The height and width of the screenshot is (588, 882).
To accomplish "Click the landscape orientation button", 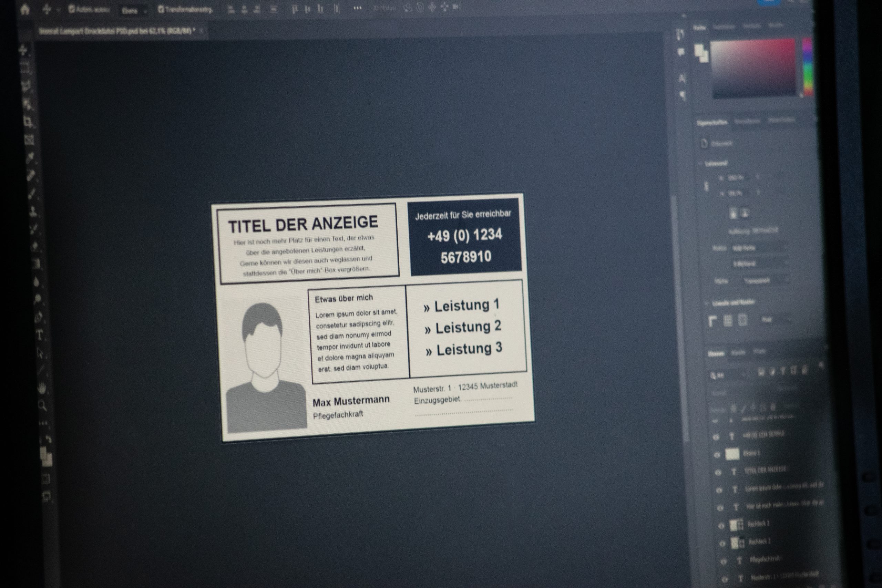I will click(x=745, y=213).
